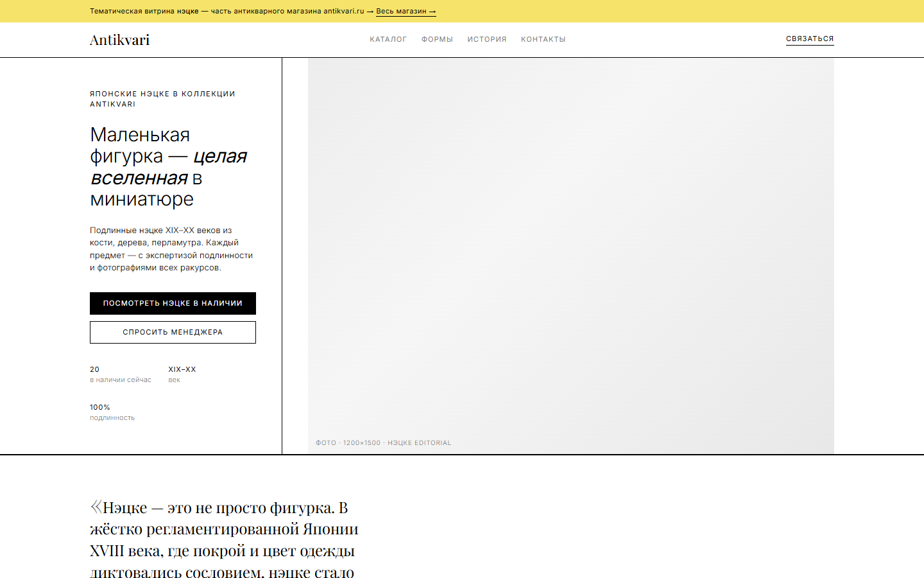Click 'ПОСМОТРЕТЬ НЭЦКЕ В НАЛИЧИИ' button
The height and width of the screenshot is (578, 924).
(173, 303)
